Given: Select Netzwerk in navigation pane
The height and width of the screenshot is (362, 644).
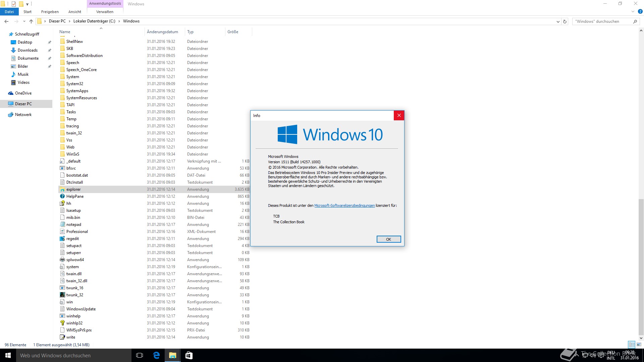Looking at the screenshot, I should pyautogui.click(x=23, y=115).
